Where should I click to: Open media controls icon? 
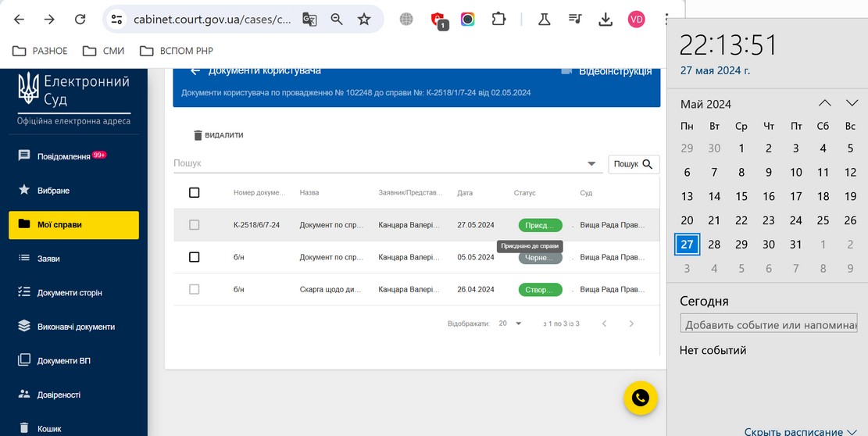[575, 20]
